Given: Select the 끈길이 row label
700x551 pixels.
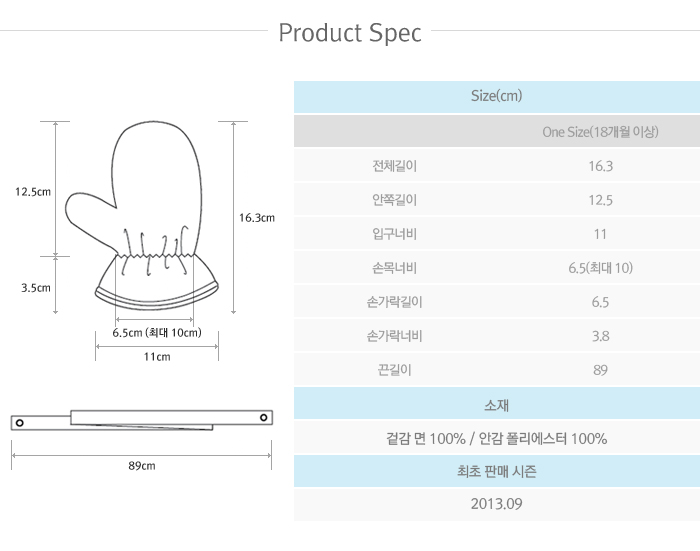Looking at the screenshot, I should point(393,370).
